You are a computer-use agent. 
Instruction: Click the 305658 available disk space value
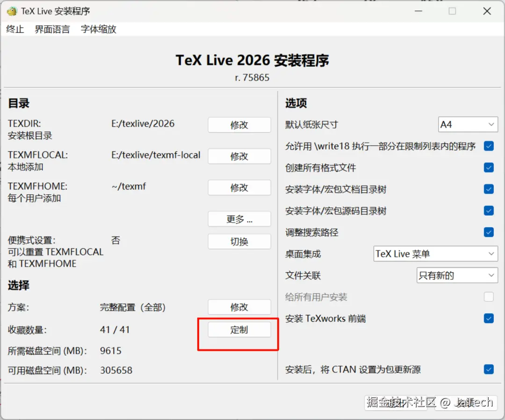pyautogui.click(x=116, y=370)
